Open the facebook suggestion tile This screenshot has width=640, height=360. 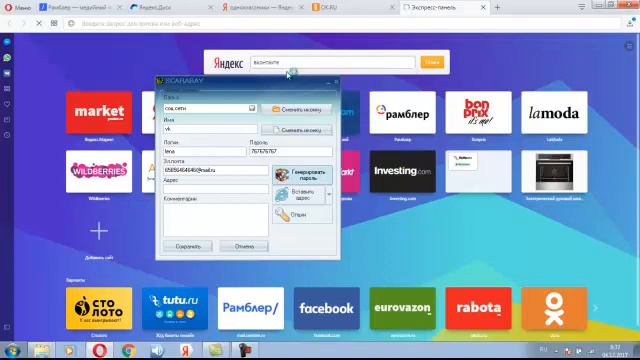pyautogui.click(x=327, y=308)
